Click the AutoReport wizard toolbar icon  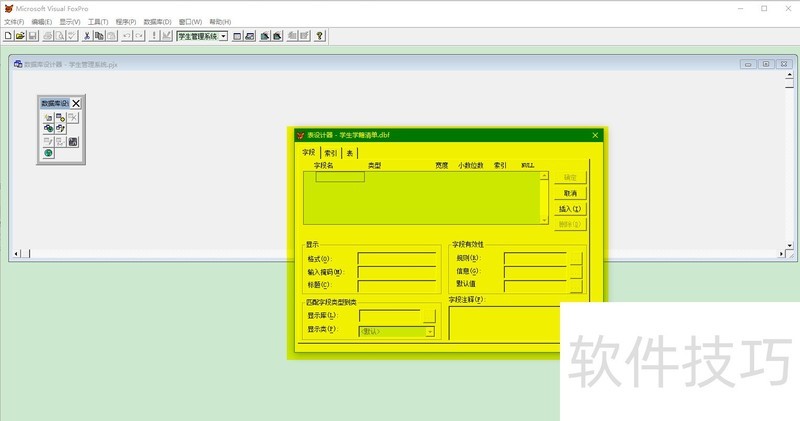[x=305, y=36]
